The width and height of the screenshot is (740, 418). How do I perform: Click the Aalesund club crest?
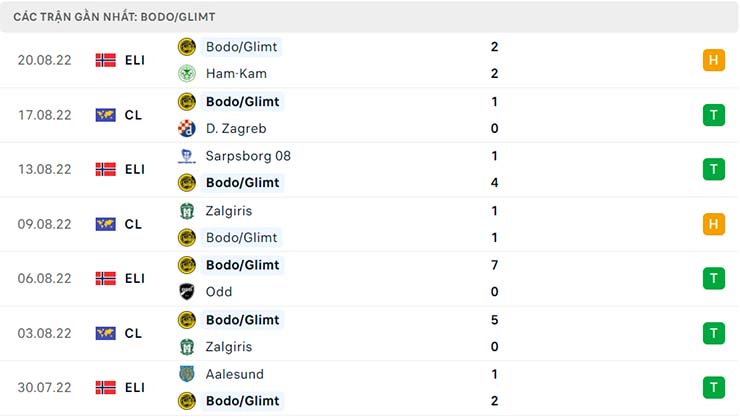186,374
